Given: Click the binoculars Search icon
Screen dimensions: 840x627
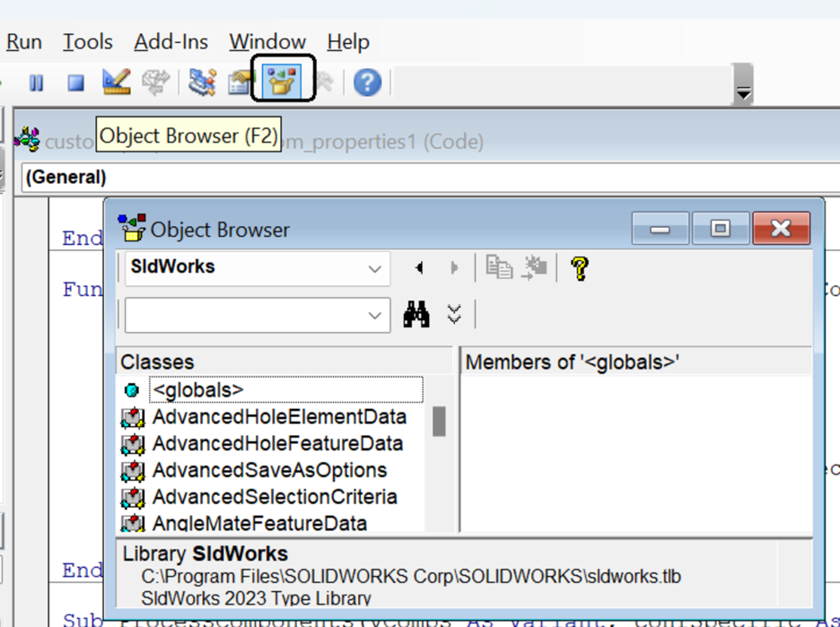Looking at the screenshot, I should pyautogui.click(x=416, y=314).
